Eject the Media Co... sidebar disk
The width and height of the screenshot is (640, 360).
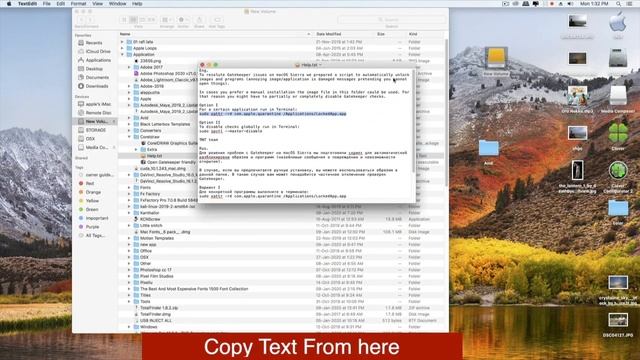coord(114,147)
